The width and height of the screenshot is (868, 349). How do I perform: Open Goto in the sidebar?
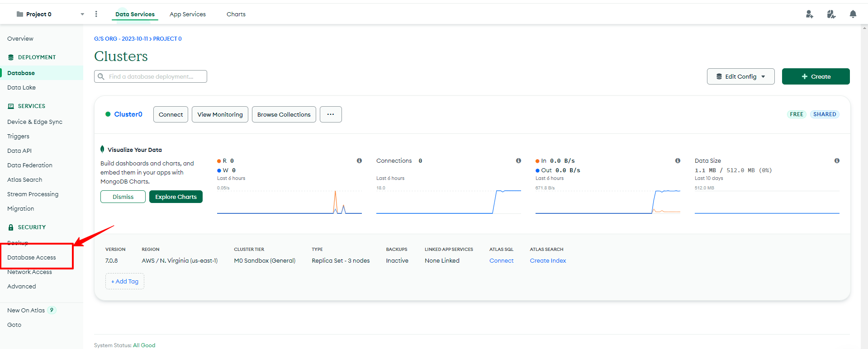(14, 325)
